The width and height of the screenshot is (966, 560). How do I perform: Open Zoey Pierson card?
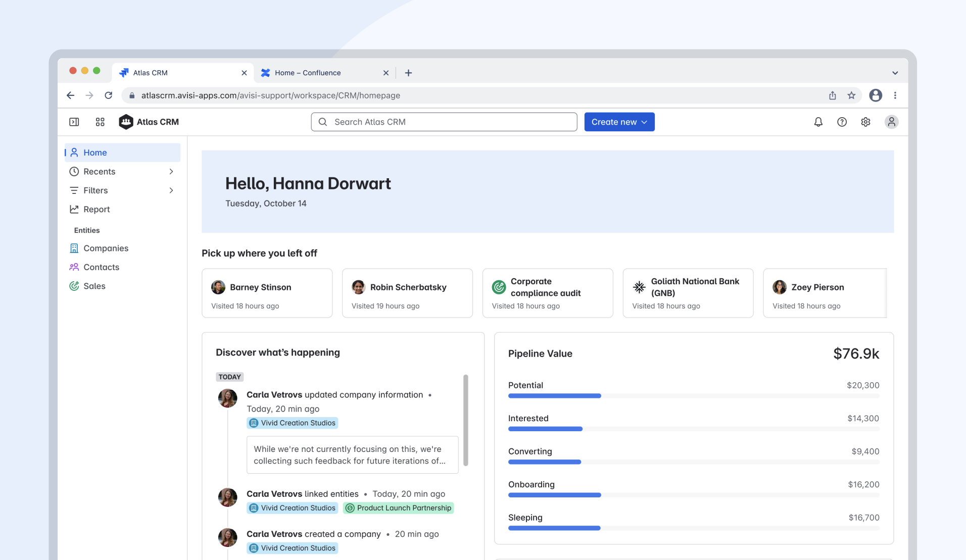(x=825, y=293)
